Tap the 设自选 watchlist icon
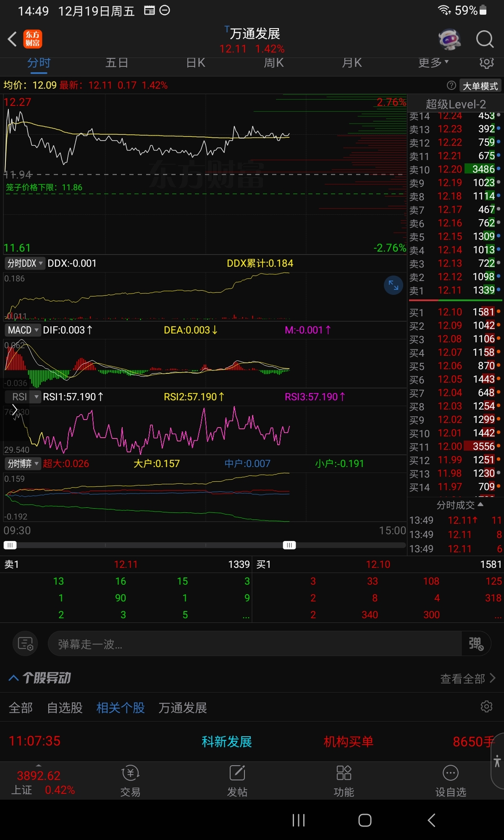 [451, 780]
